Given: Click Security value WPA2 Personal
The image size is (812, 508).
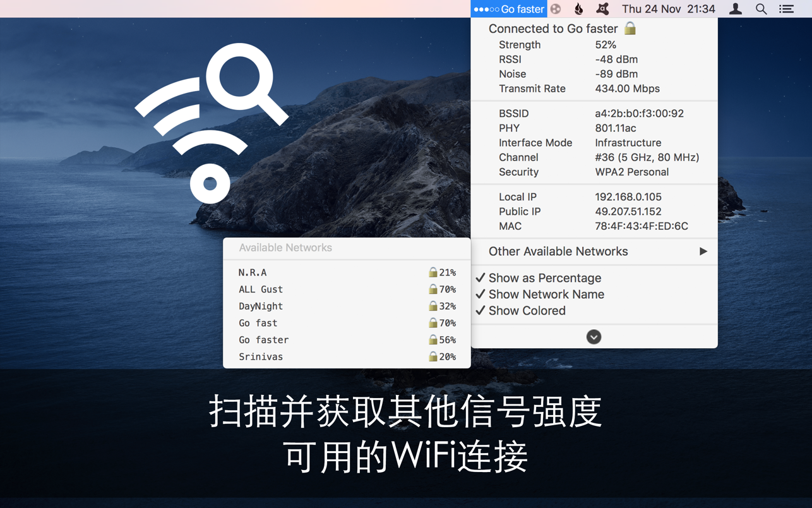Looking at the screenshot, I should (x=631, y=172).
